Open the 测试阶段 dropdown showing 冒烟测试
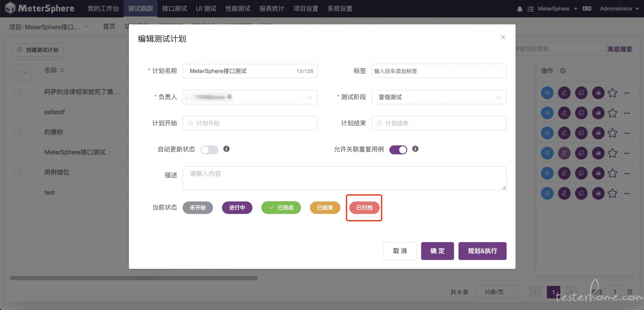The height and width of the screenshot is (310, 644). click(439, 97)
